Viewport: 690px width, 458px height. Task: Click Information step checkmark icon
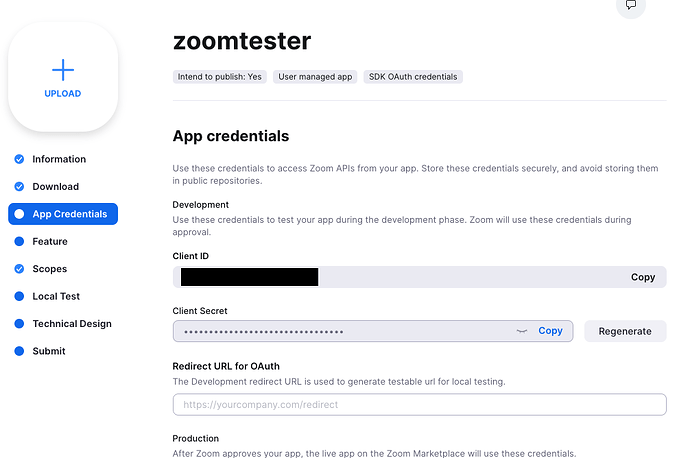click(x=18, y=159)
